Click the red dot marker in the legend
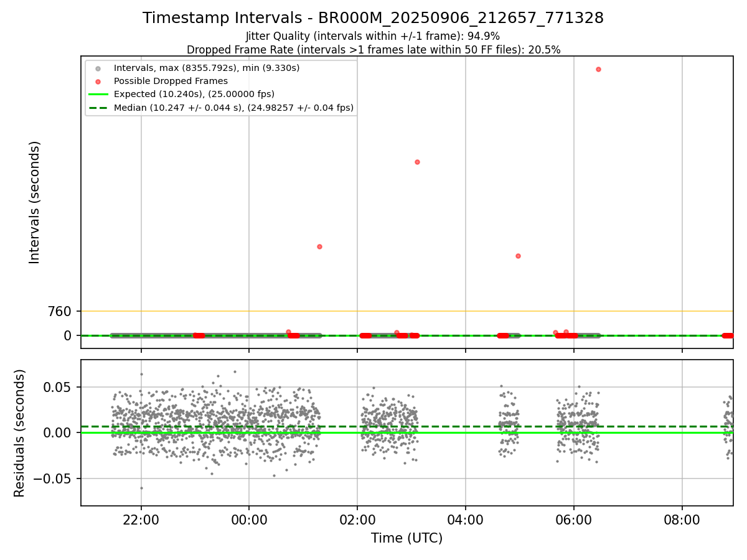Viewport: 747px width, 560px height. click(x=98, y=81)
